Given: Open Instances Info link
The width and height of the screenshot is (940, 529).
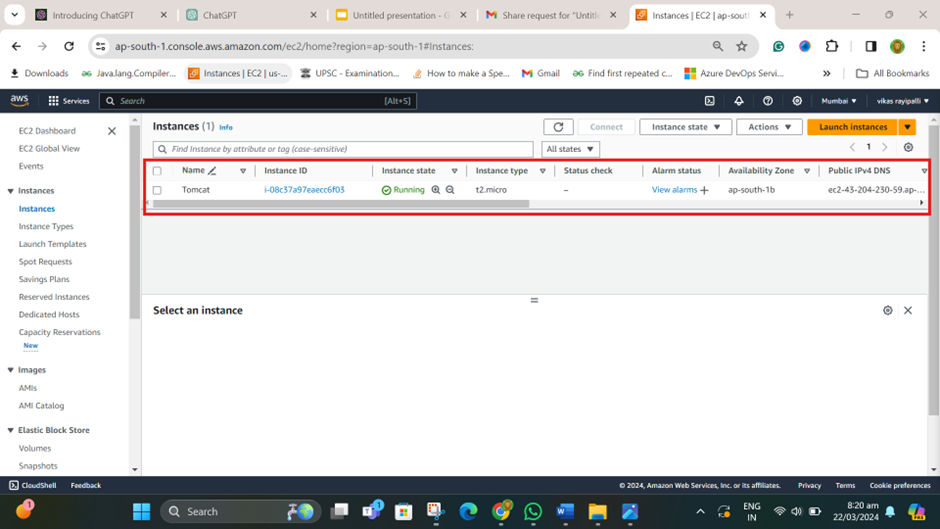Looking at the screenshot, I should point(225,127).
